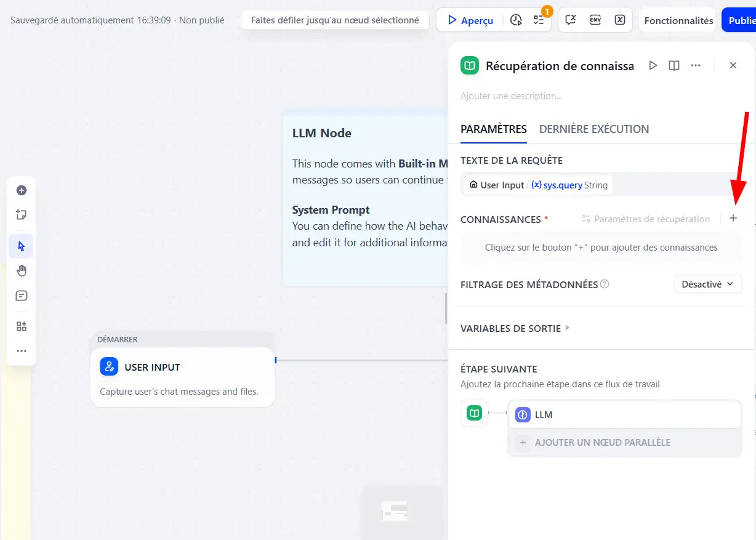Click the ÉTAPE SUIVANTE heading
The height and width of the screenshot is (540, 756).
point(499,369)
